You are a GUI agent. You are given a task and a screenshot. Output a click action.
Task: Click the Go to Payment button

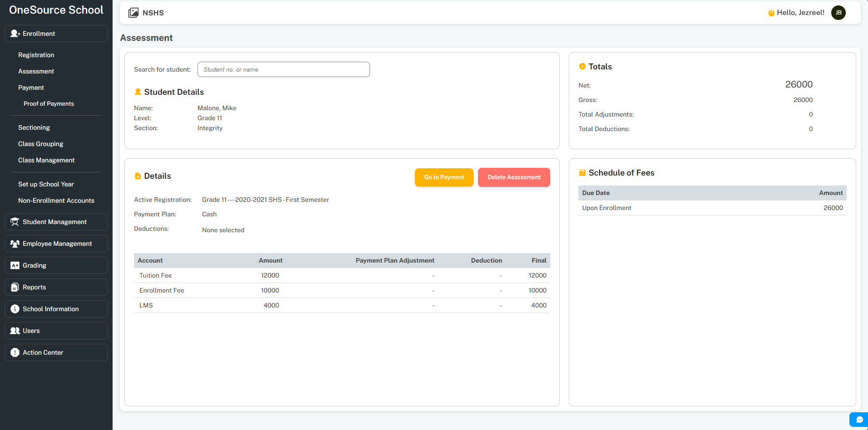tap(444, 177)
